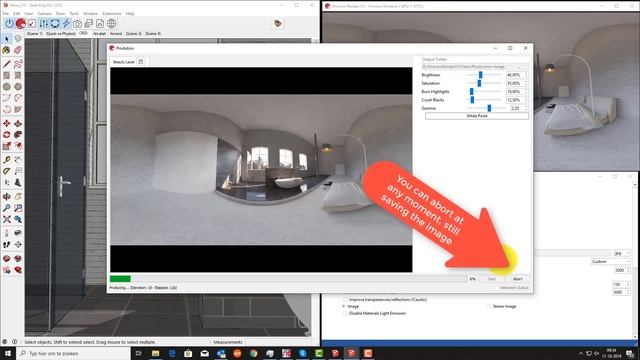The height and width of the screenshot is (360, 640).
Task: Open the Extensions menu in SketchUp
Action: 112,13
